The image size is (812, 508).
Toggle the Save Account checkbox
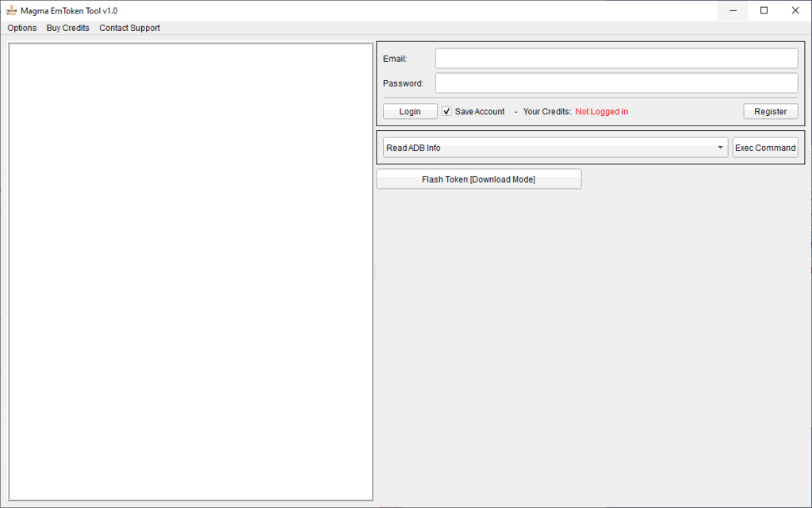(x=447, y=112)
